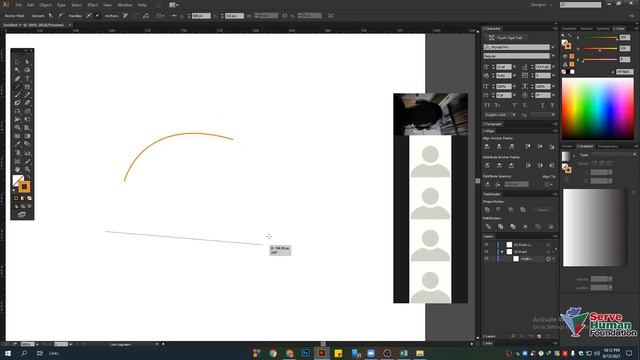The height and width of the screenshot is (360, 640).
Task: Switch to Transparency panel tab
Action: (608, 146)
